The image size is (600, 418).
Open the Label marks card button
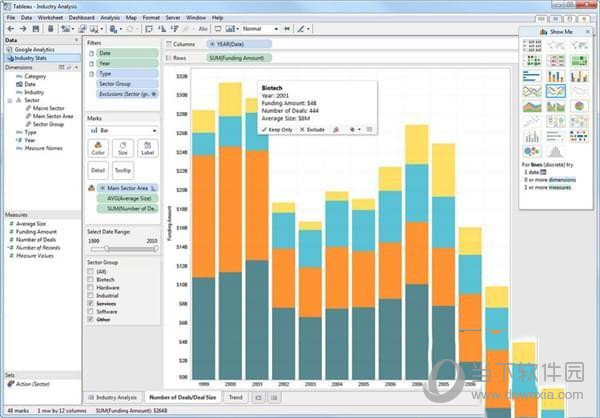[x=147, y=148]
